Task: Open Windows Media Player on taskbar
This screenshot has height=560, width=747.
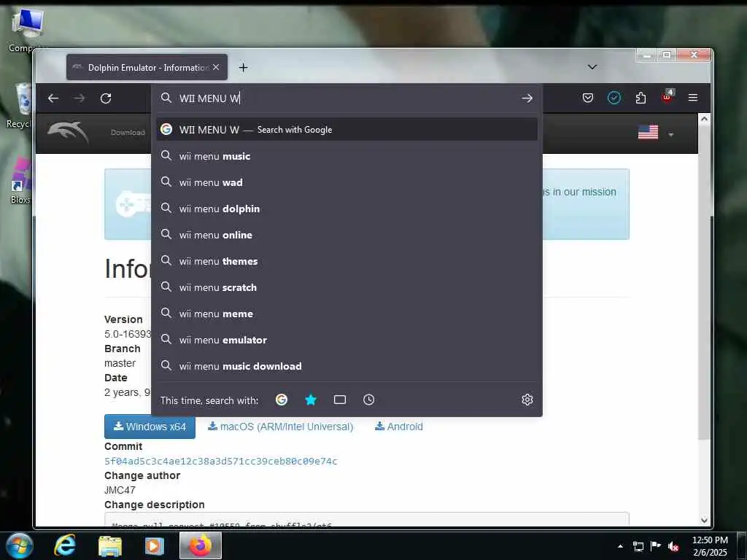Action: 155,546
